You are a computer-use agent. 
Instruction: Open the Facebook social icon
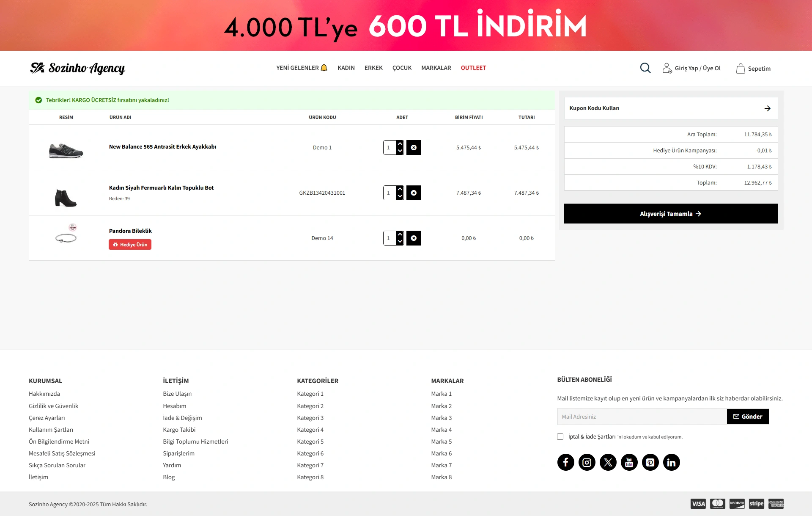tap(565, 462)
